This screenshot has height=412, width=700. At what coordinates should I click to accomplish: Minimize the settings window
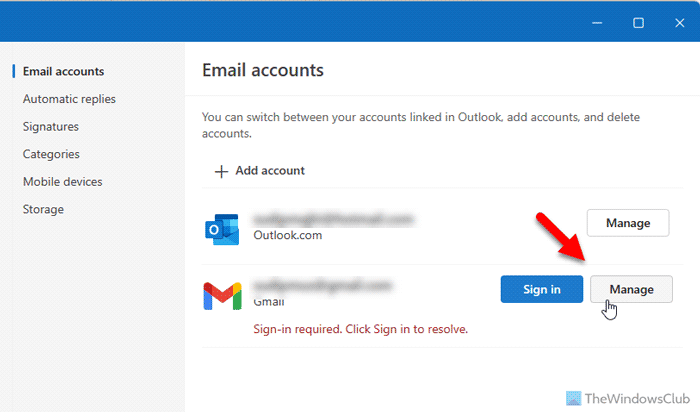click(592, 21)
